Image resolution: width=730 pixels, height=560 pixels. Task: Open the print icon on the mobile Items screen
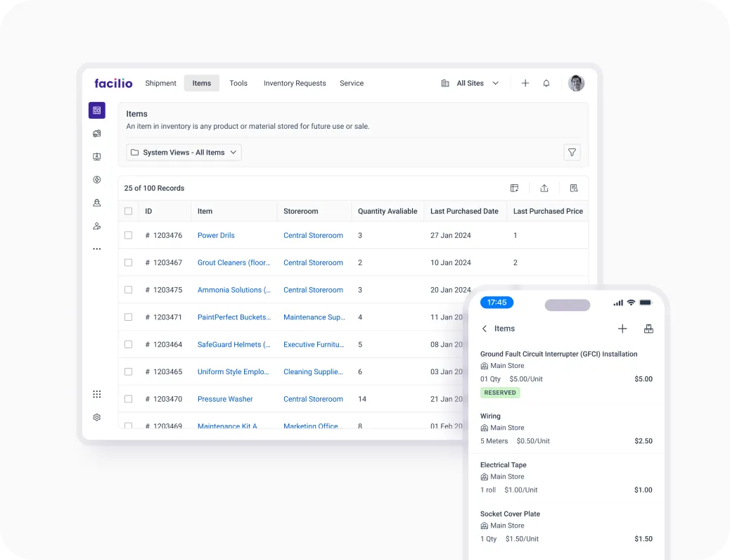pyautogui.click(x=648, y=328)
